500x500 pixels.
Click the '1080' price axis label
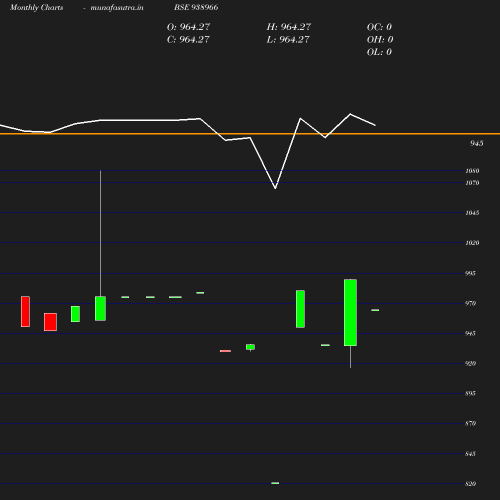[x=472, y=171]
